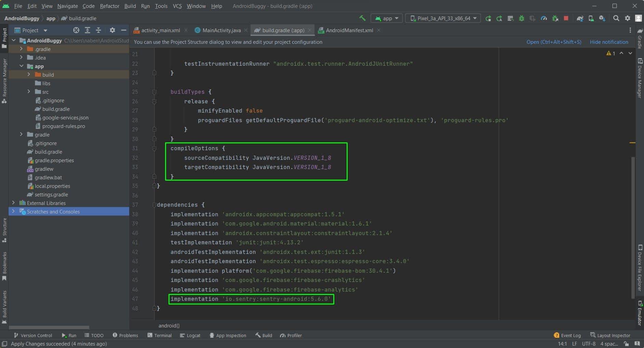Click the Hide notification link
The height and width of the screenshot is (348, 644).
click(x=609, y=42)
